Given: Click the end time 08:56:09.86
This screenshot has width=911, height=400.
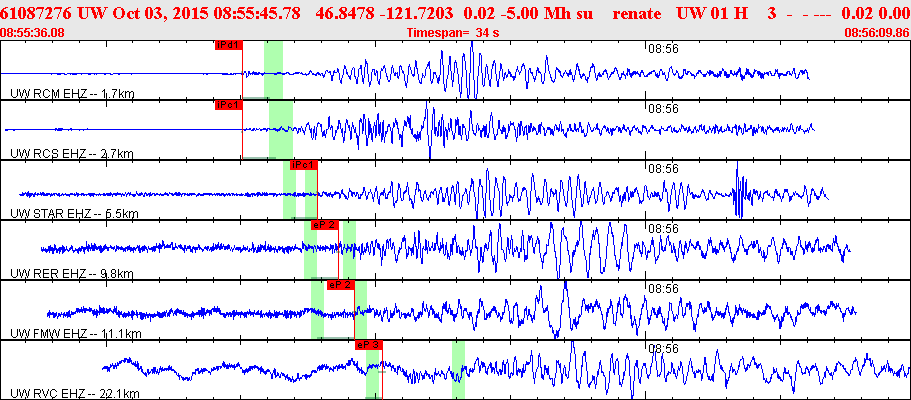Looking at the screenshot, I should [877, 33].
